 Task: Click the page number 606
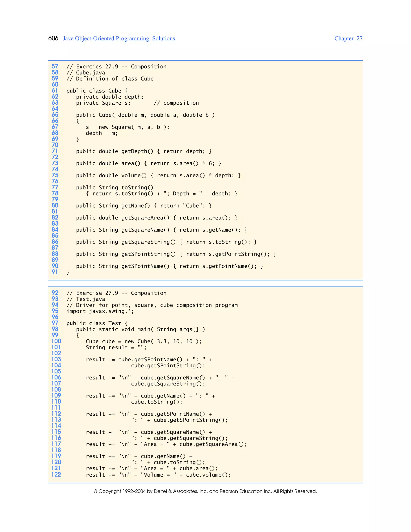[53, 39]
